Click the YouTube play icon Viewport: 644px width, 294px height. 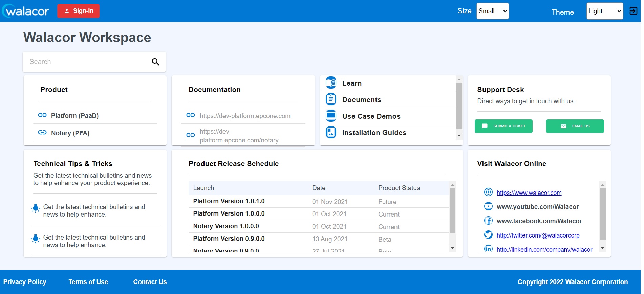click(488, 206)
